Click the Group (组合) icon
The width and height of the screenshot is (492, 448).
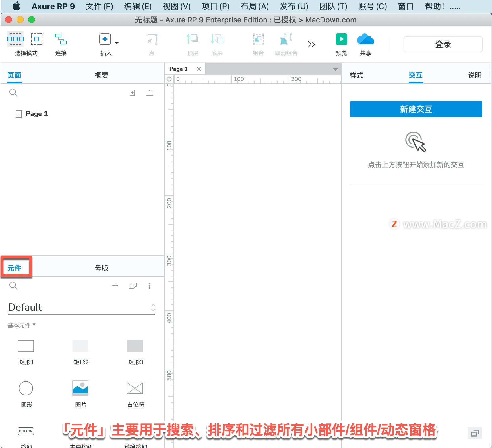point(258,39)
